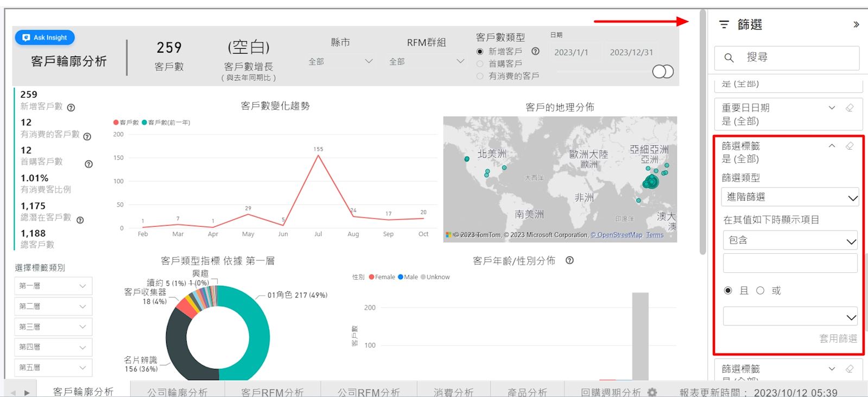
Task: Click the help icon beside 總潛在客戶數
Action: click(x=80, y=220)
